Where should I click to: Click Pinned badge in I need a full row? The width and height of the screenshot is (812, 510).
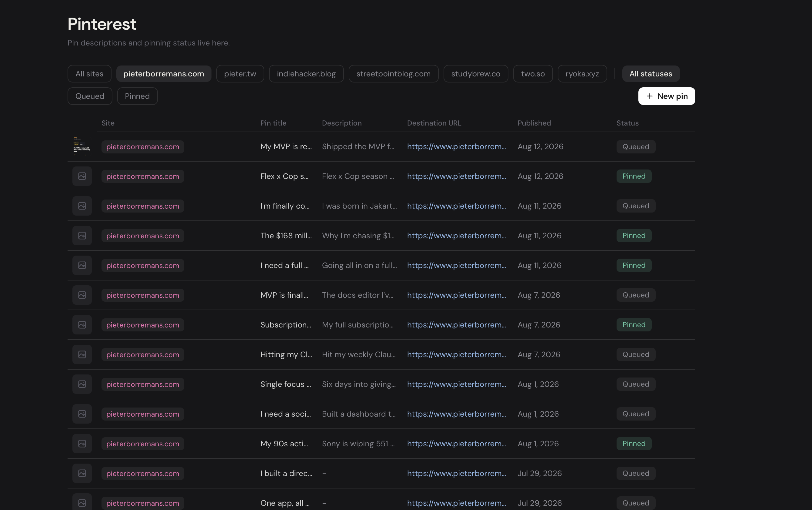pos(634,265)
